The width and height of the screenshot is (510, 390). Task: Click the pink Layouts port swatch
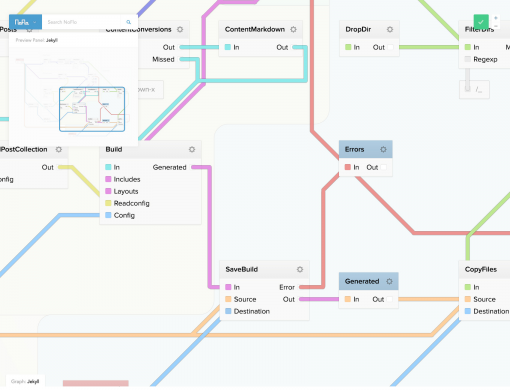click(108, 191)
